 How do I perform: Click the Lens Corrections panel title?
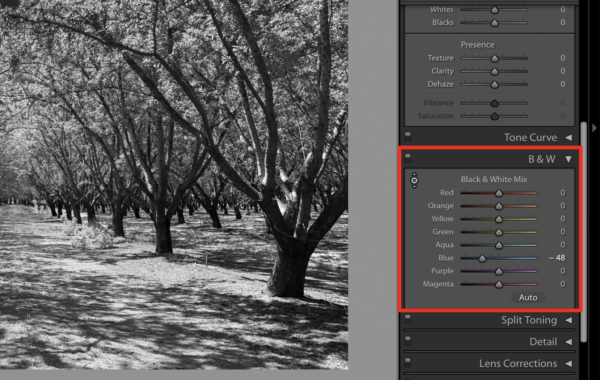coord(518,363)
